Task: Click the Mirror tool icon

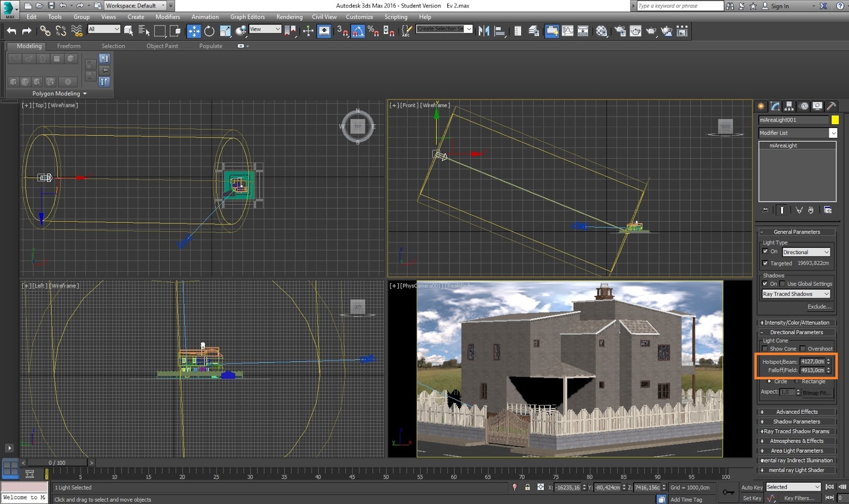Action: [483, 31]
